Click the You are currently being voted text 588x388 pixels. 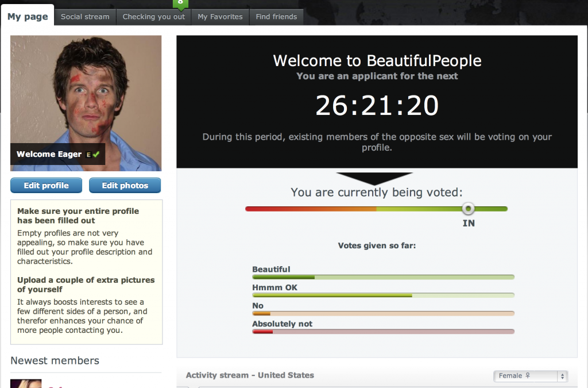tap(377, 193)
